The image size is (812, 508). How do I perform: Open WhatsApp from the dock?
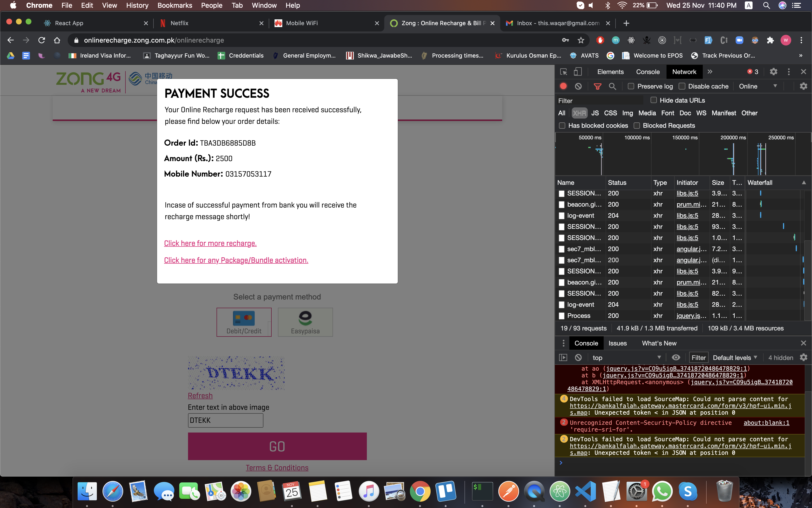pos(662,491)
